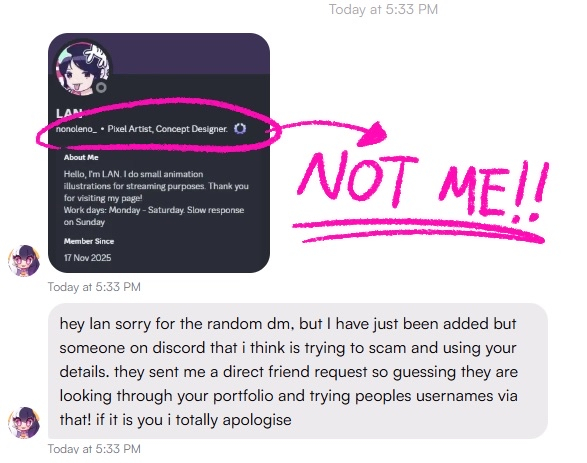Click the badge icon after Concept Designer text
This screenshot has width=587, height=463.
[240, 129]
